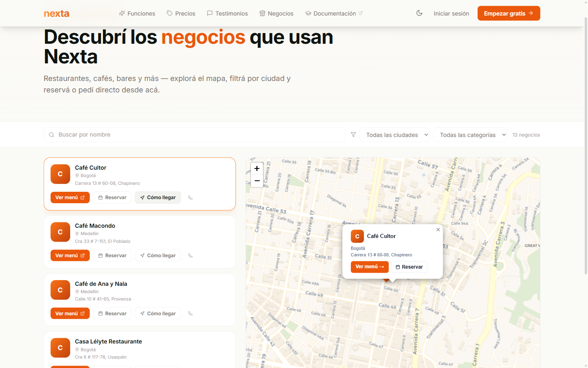Click Reservar on the Café Cultor card

pos(112,197)
